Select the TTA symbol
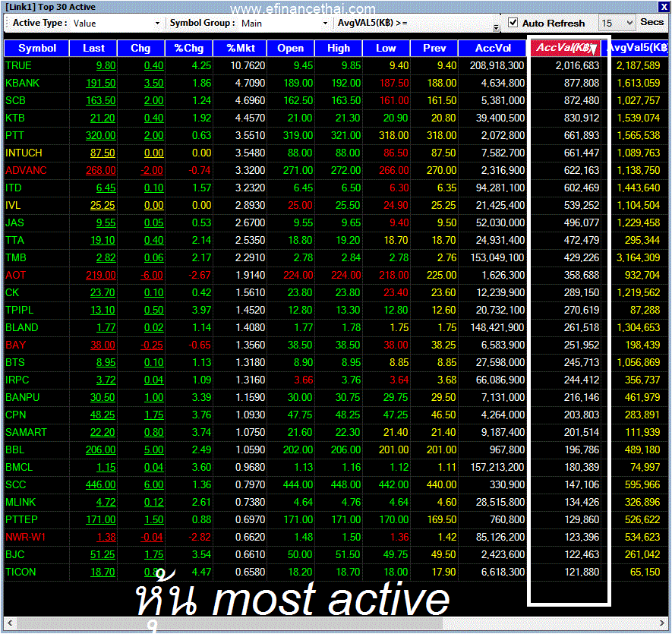672x634 pixels. tap(14, 241)
